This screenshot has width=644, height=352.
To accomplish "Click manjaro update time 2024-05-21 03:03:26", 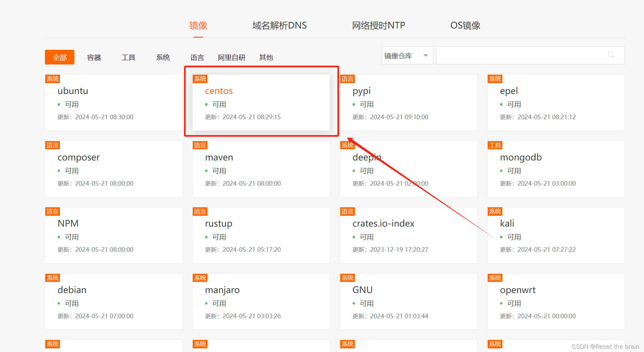I will 252,316.
